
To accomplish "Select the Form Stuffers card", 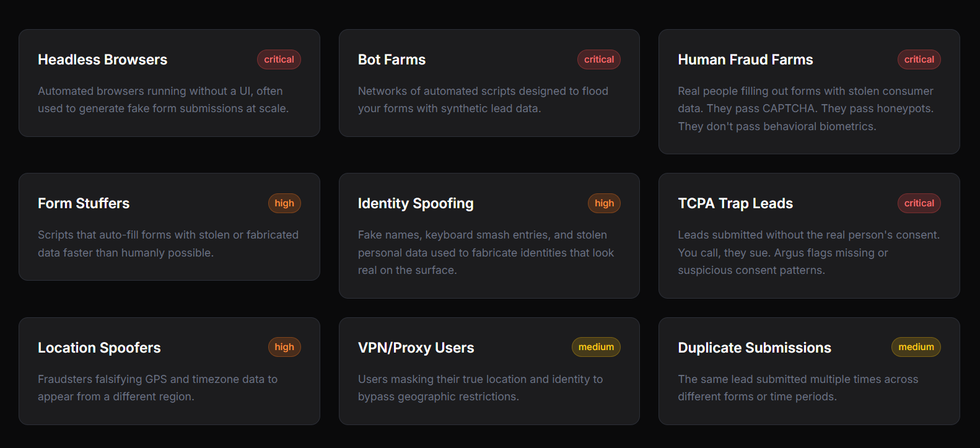I will [x=169, y=227].
